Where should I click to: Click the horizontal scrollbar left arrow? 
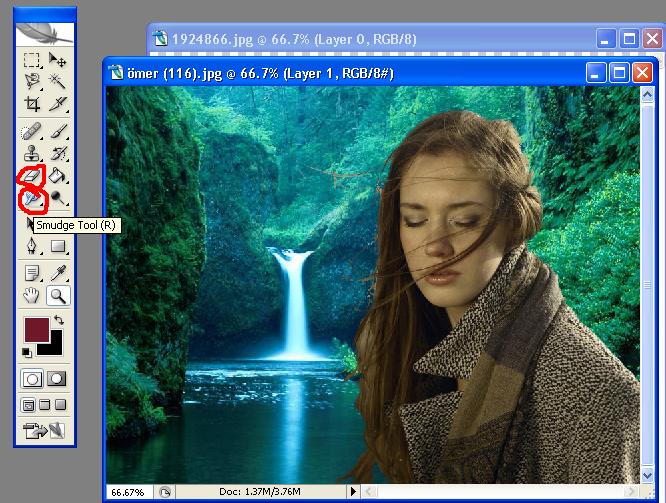pos(368,492)
